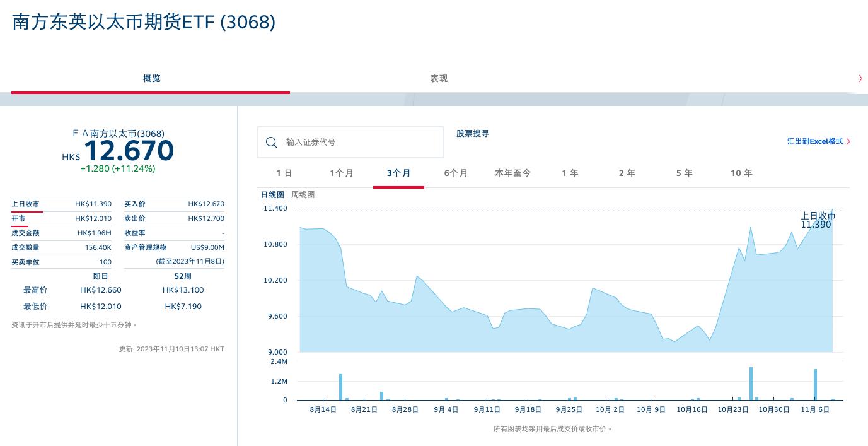Click the 成交数量 value 156.40K
The image size is (868, 446).
coord(98,247)
